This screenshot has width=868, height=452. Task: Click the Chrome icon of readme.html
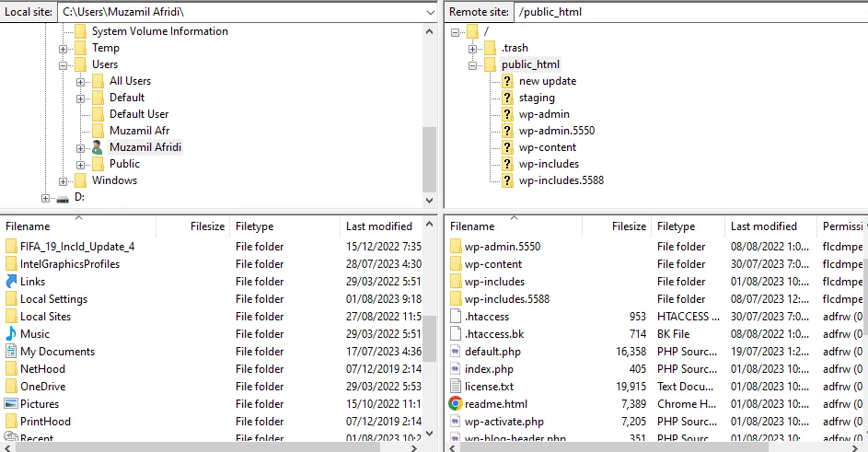(455, 404)
